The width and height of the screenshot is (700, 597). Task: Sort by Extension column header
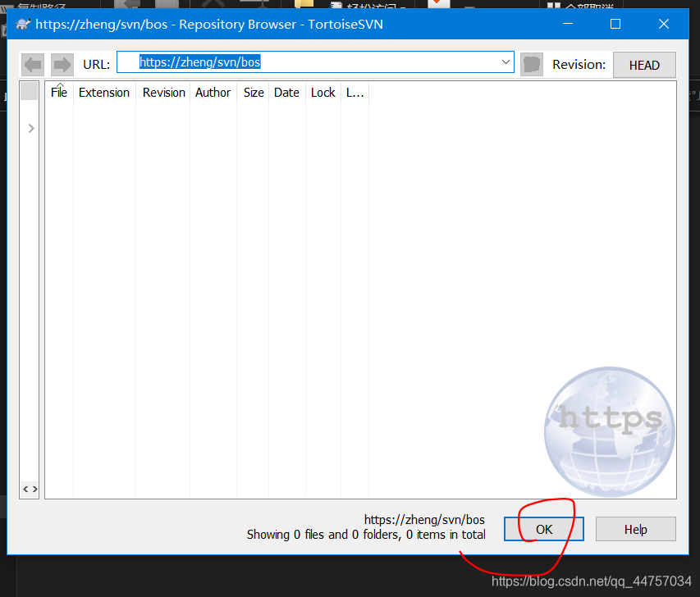(x=104, y=93)
